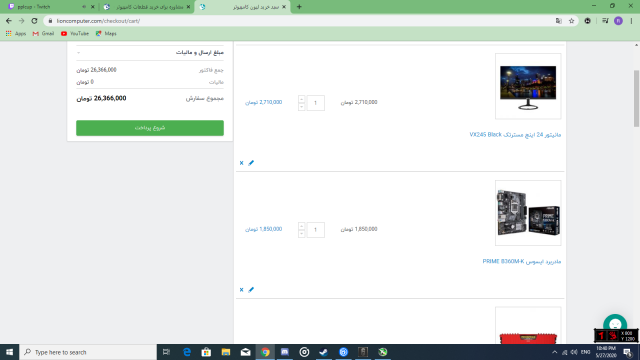Edit the VX245 monitor cart item
Image resolution: width=640 pixels, height=360 pixels.
[251, 163]
